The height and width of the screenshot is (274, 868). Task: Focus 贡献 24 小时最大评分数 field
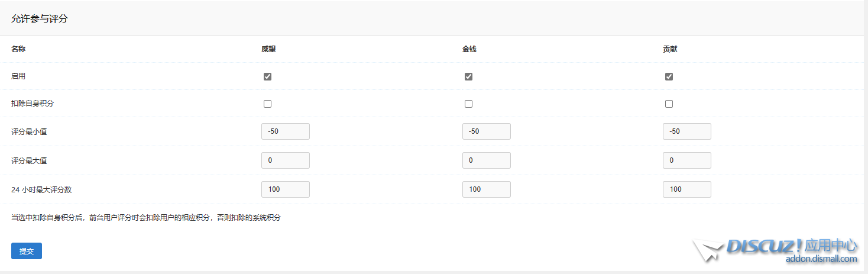[686, 189]
